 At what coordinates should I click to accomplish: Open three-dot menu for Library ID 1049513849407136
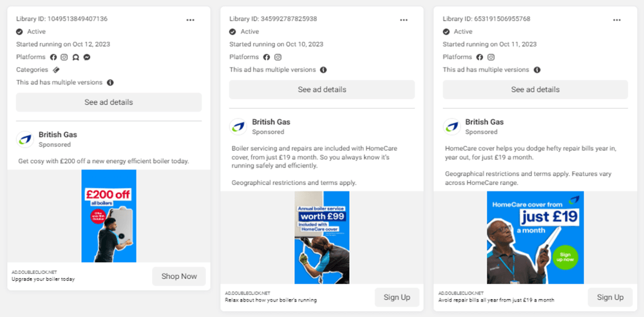tap(190, 20)
